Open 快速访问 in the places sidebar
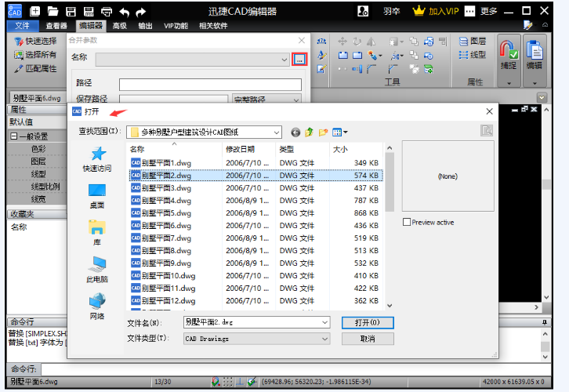The image size is (569, 392). click(x=97, y=159)
